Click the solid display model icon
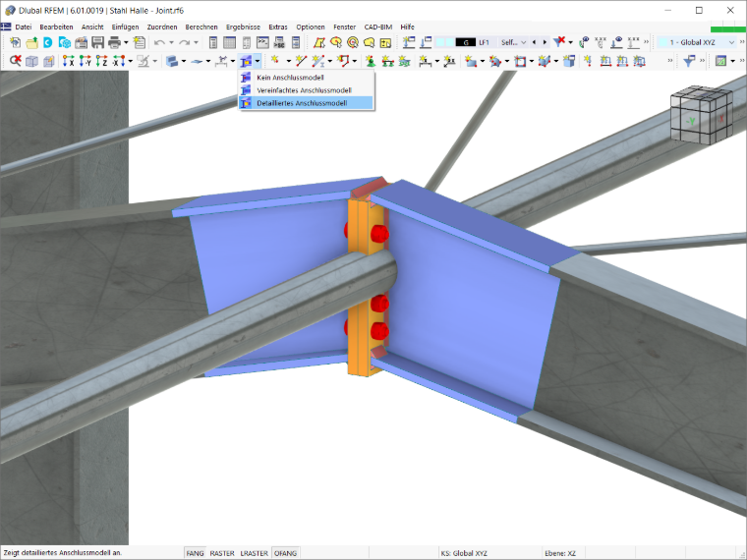Image resolution: width=747 pixels, height=560 pixels. point(172,61)
